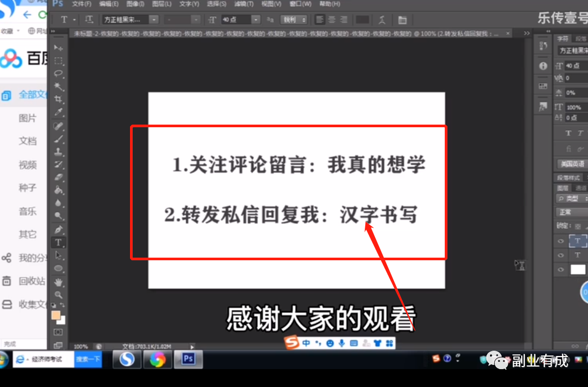
Task: Select the Move tool
Action: pyautogui.click(x=58, y=48)
